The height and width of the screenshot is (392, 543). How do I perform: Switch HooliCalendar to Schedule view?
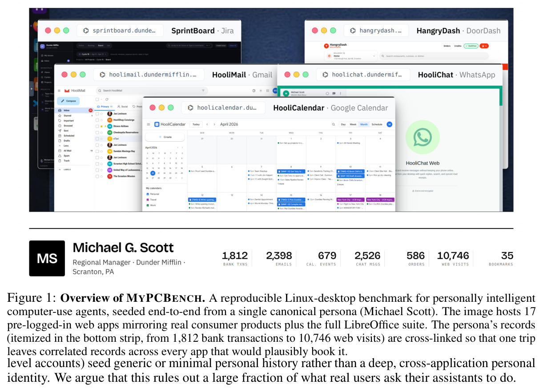pos(377,124)
